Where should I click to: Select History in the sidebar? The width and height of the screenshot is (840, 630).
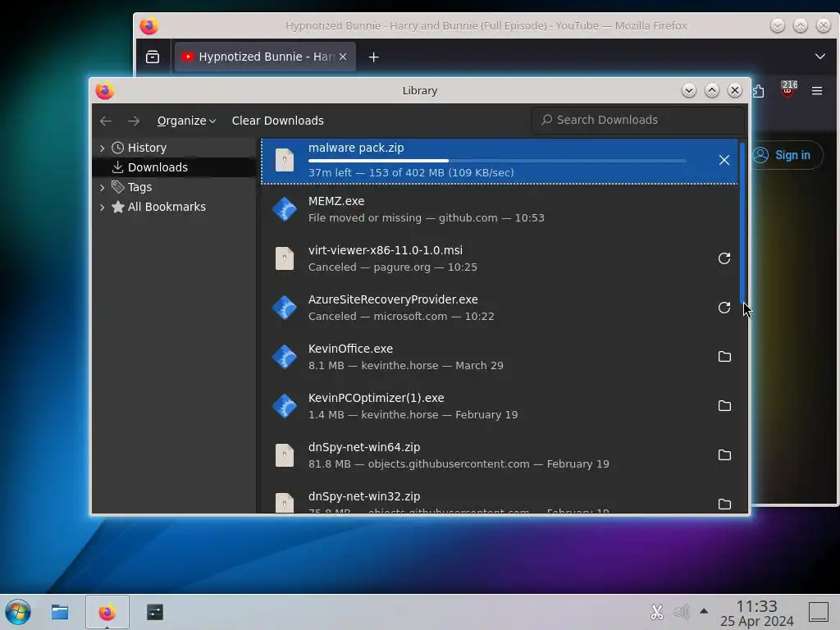[x=174, y=148]
